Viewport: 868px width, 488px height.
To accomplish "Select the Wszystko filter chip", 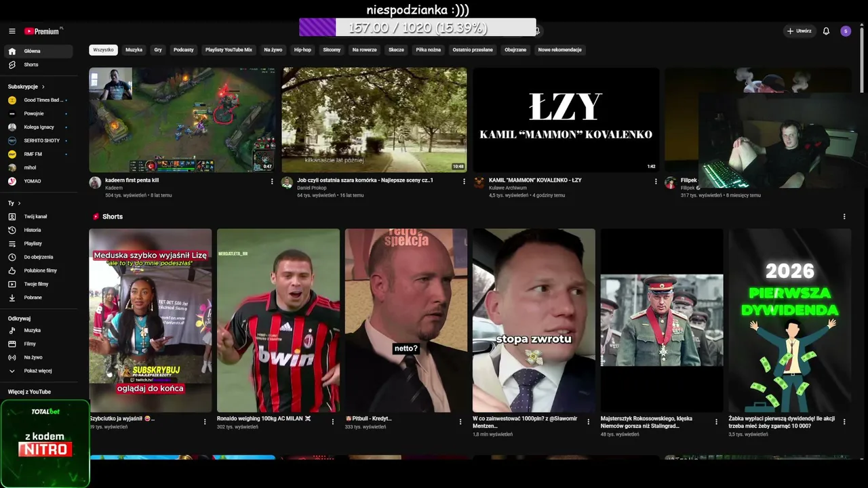I will click(x=103, y=50).
